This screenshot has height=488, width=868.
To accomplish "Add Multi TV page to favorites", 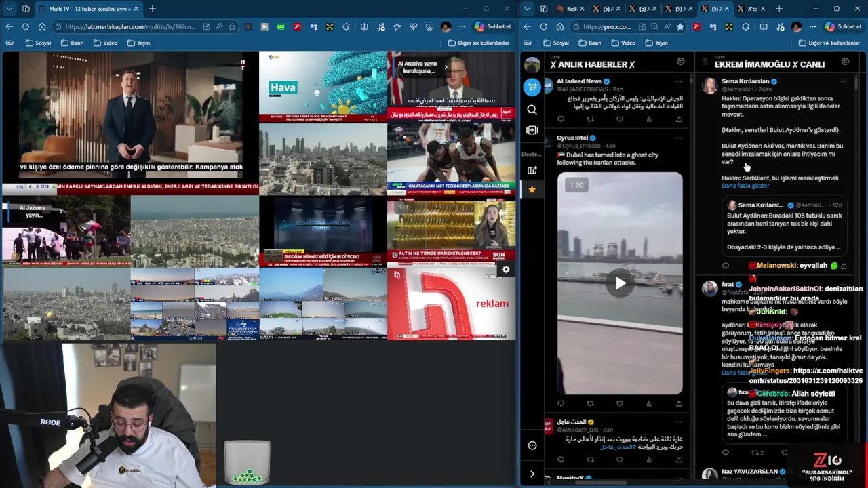I will (x=232, y=26).
